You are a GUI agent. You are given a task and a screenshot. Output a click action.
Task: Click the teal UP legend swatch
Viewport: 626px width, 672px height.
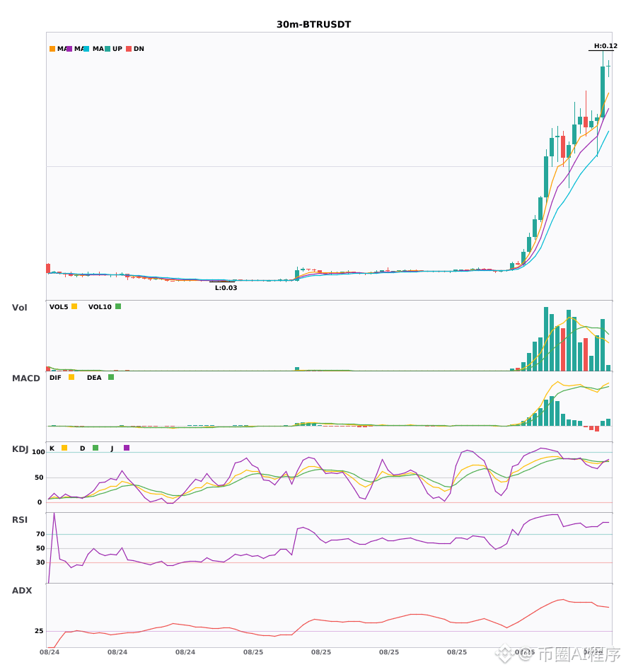point(108,49)
